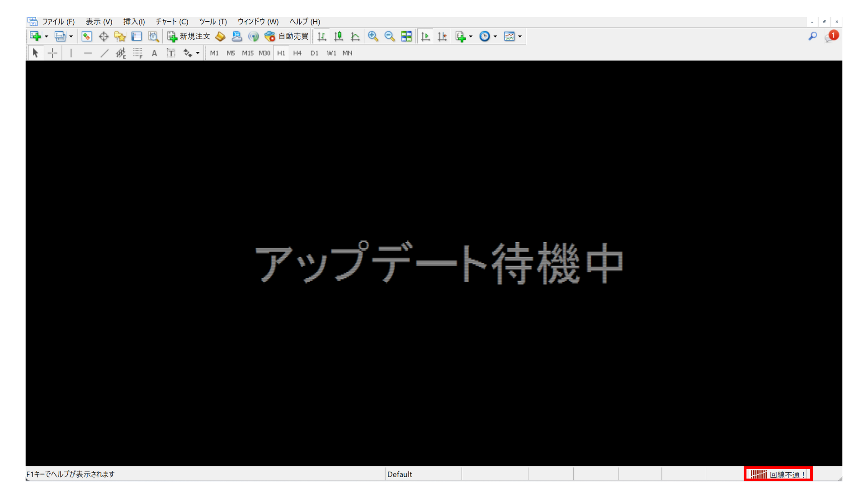Image resolution: width=868 pixels, height=488 pixels.
Task: Switch timeframe to D1
Action: [314, 53]
